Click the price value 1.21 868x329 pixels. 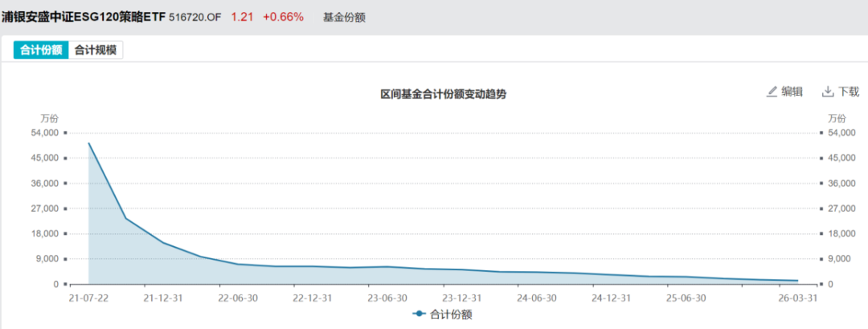pos(242,17)
